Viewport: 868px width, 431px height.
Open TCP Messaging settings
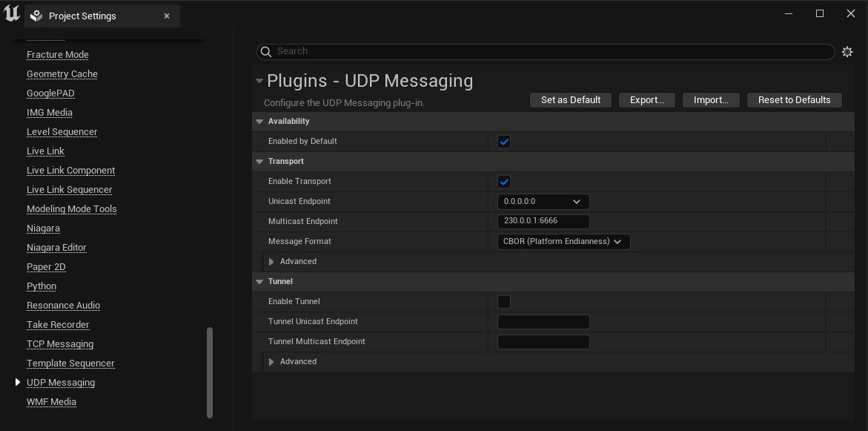tap(60, 345)
